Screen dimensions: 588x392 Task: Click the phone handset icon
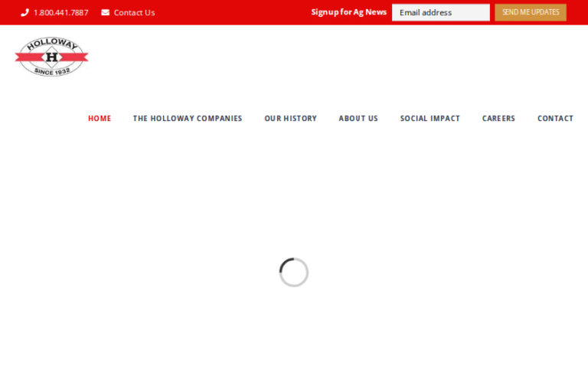click(x=24, y=12)
